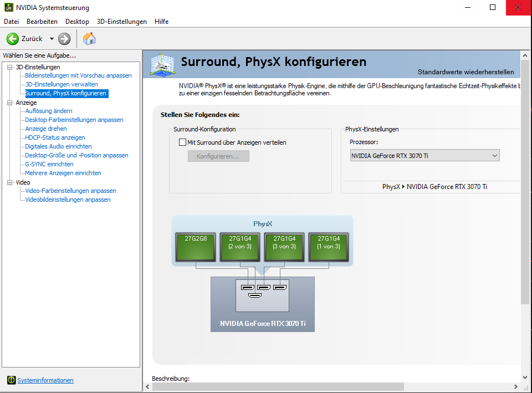Collapse the Anzeige tree node
Viewport: 532px width, 393px height.
point(10,103)
